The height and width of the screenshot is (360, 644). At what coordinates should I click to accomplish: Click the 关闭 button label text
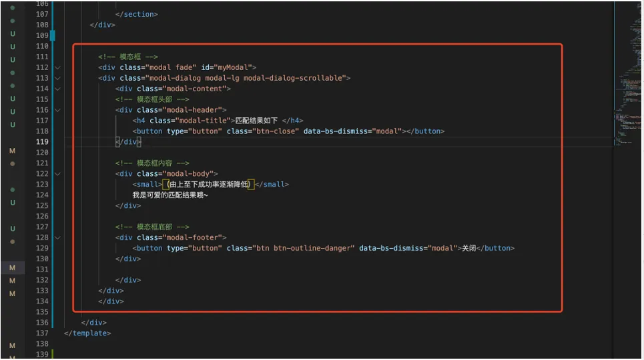[468, 248]
